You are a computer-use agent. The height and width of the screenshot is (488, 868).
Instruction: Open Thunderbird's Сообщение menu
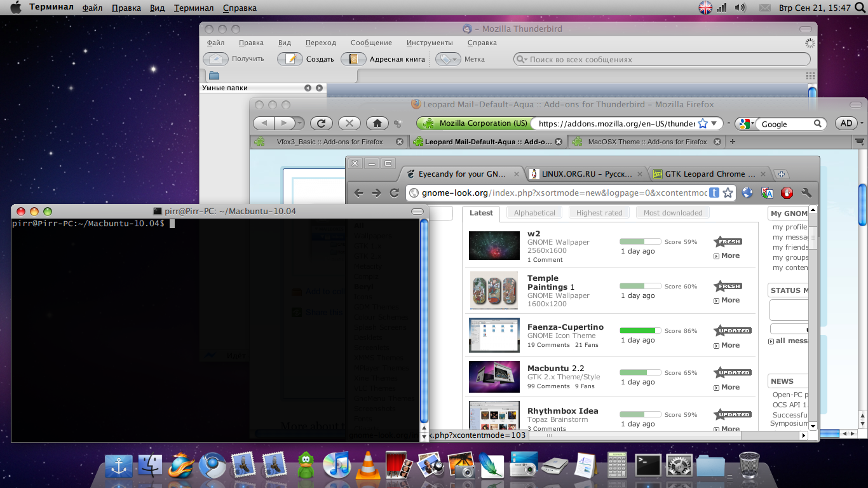[371, 43]
